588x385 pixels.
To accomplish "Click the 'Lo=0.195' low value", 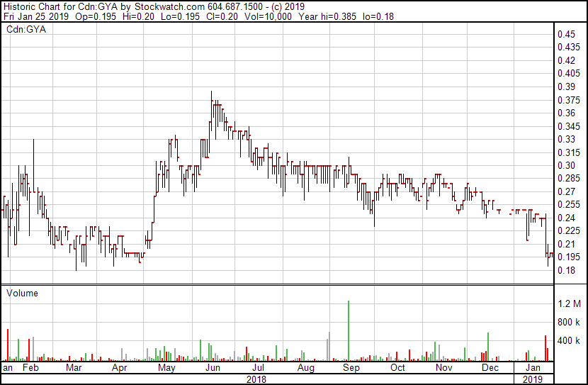I will tap(180, 16).
